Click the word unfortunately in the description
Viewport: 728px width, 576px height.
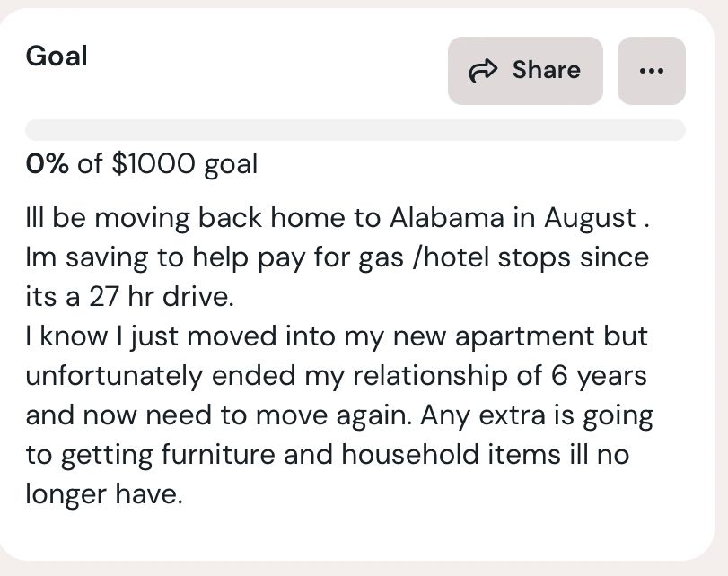(114, 377)
